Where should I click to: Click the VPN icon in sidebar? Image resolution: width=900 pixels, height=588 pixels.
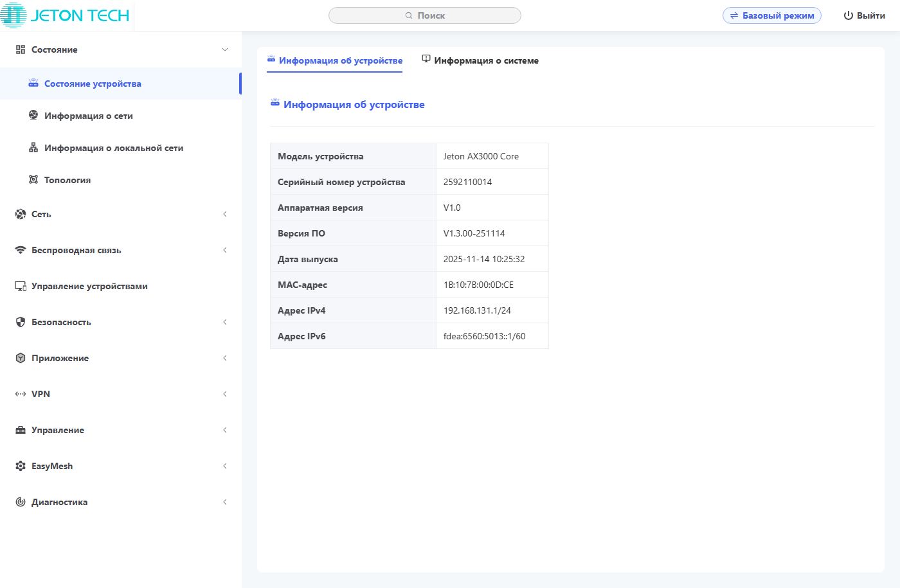click(21, 394)
